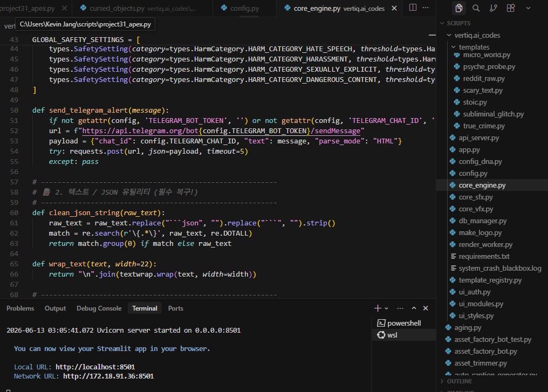Open scary_text.py in the explorer
The height and width of the screenshot is (392, 548).
483,91
